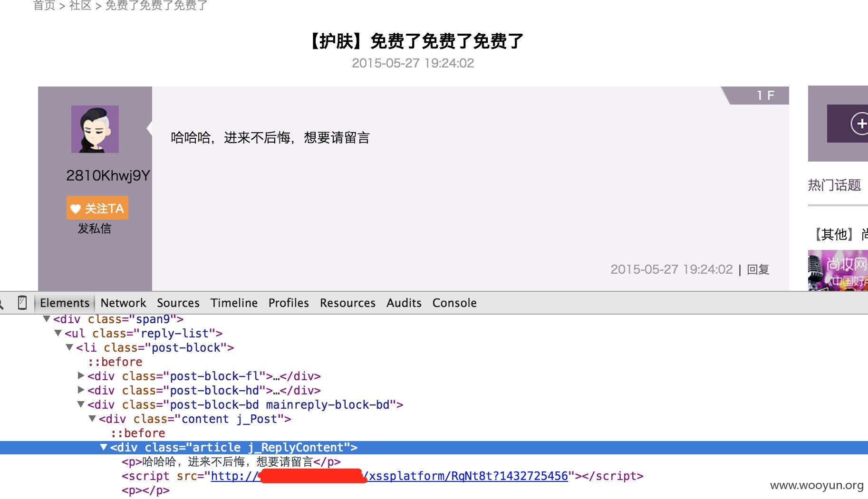Expand the div class="post-block-hd" node

[81, 390]
